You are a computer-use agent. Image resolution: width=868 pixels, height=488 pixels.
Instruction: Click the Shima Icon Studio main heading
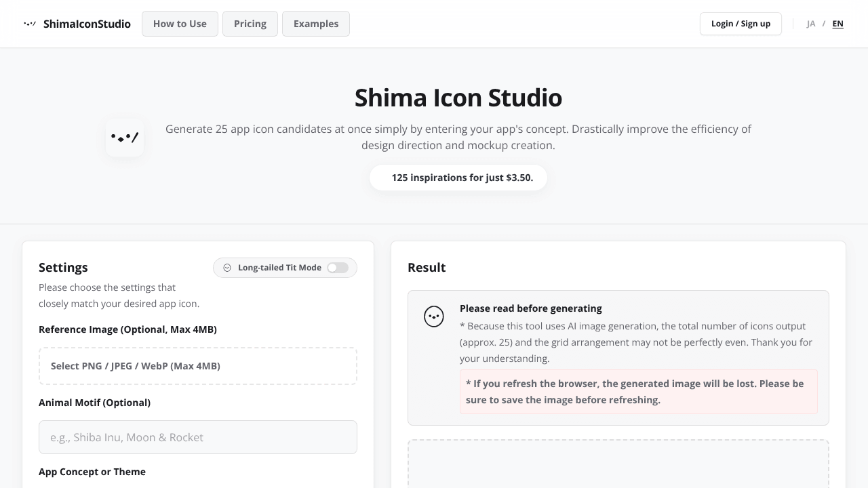458,98
